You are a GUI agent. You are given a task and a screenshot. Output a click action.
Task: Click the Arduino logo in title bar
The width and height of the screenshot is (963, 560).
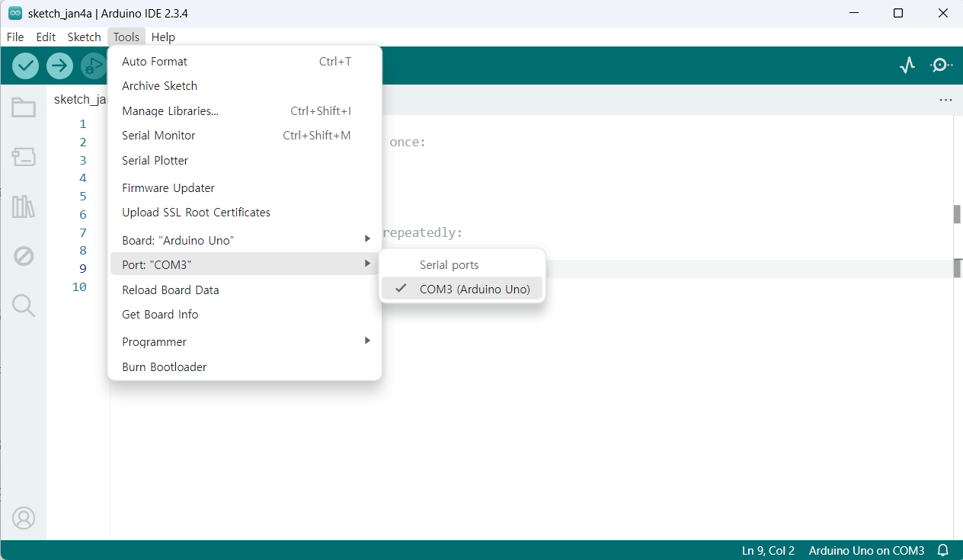click(14, 13)
